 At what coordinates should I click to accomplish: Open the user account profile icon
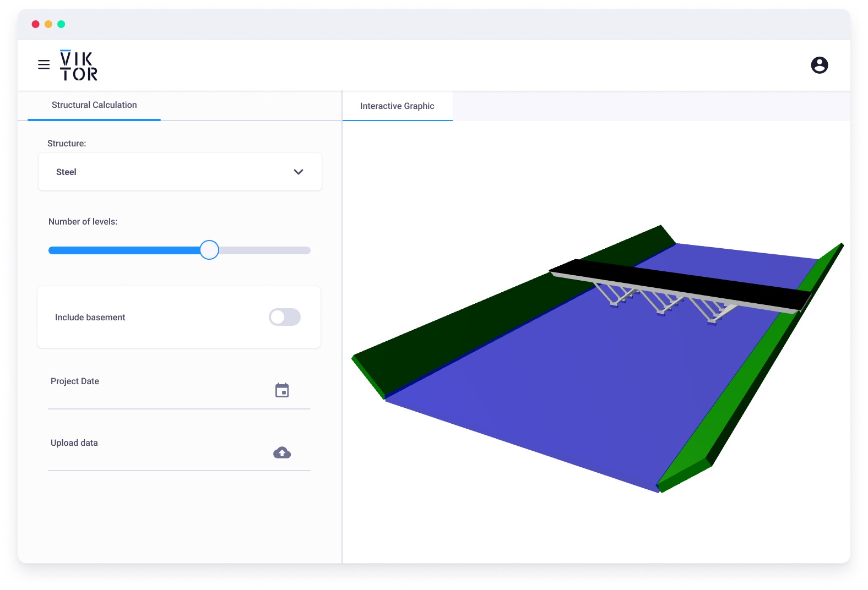[x=819, y=65]
